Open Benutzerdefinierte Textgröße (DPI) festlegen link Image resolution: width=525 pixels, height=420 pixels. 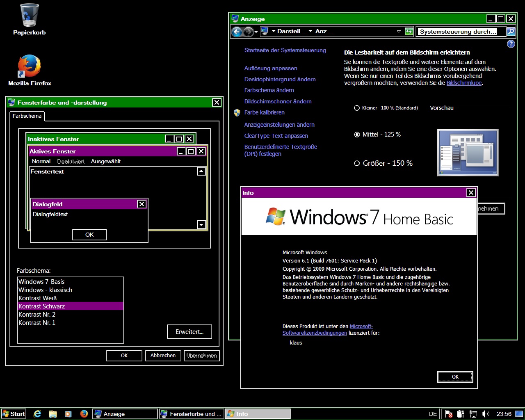(x=281, y=150)
